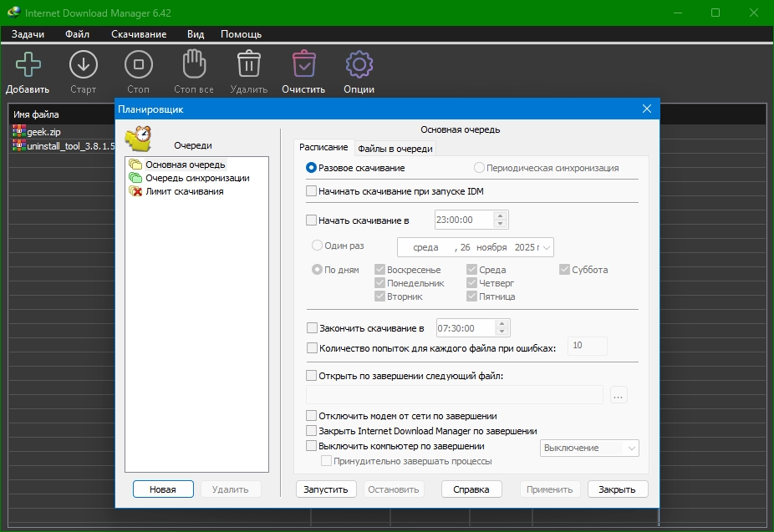774x532 pixels.
Task: Toggle the Суббота day checkbox
Action: [x=565, y=269]
